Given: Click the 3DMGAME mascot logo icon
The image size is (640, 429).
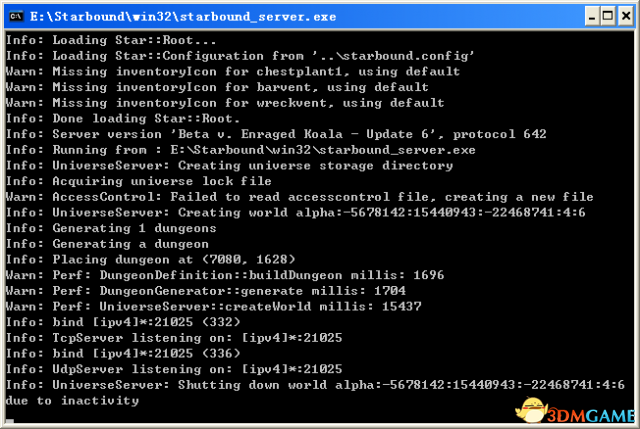Looking at the screenshot, I should pyautogui.click(x=531, y=409).
